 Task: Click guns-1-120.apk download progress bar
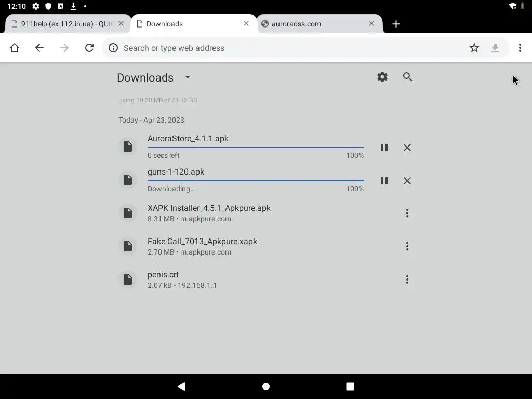256,180
